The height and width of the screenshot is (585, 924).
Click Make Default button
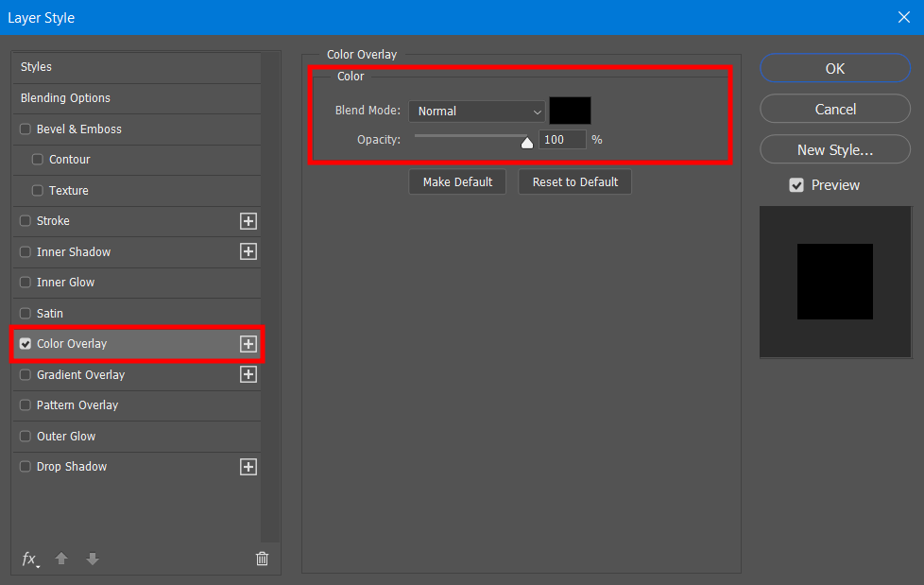[457, 181]
